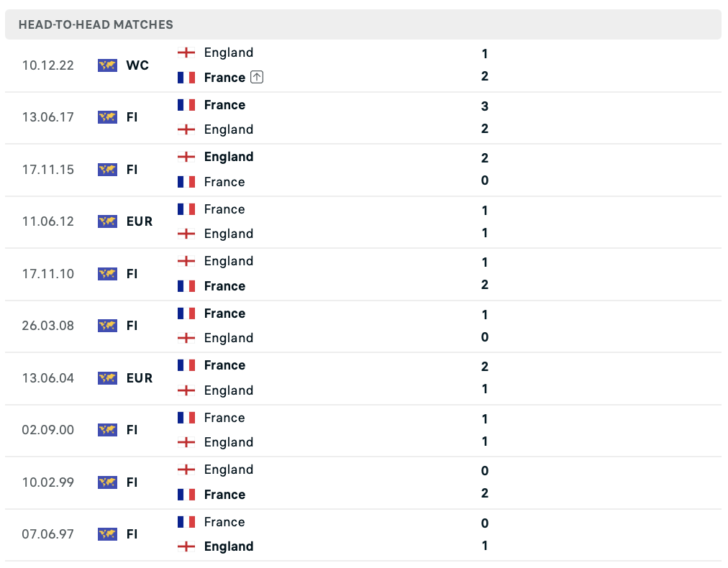Open France team in the 13.06.17 match
The image size is (728, 568).
(x=224, y=105)
